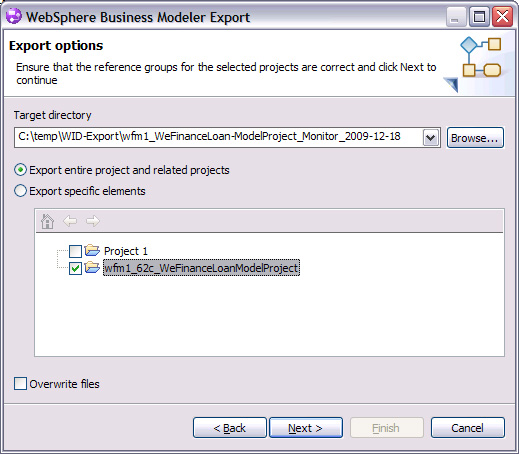Uncheck the wfm1_62c_WeFinanceLoanModelProject checkbox

75,268
